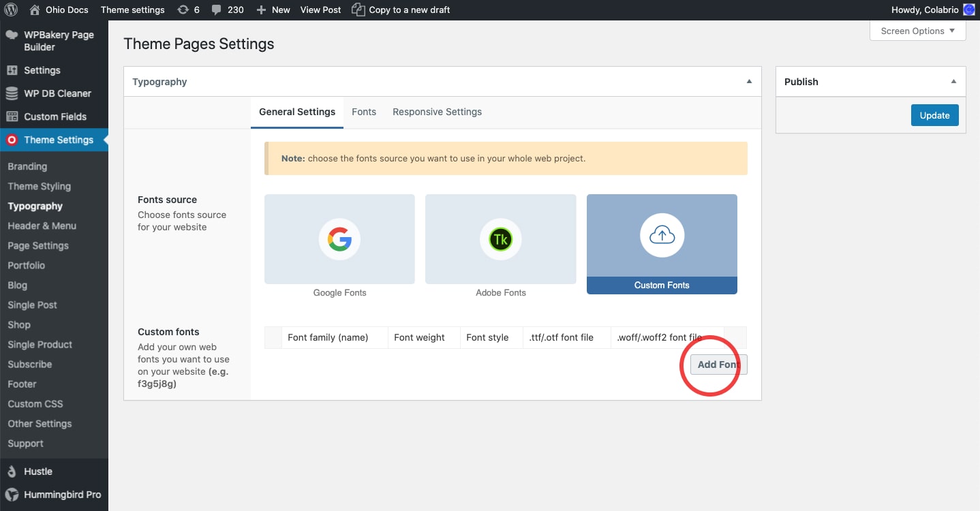This screenshot has width=980, height=511.
Task: Click the Add Font button
Action: coord(718,365)
